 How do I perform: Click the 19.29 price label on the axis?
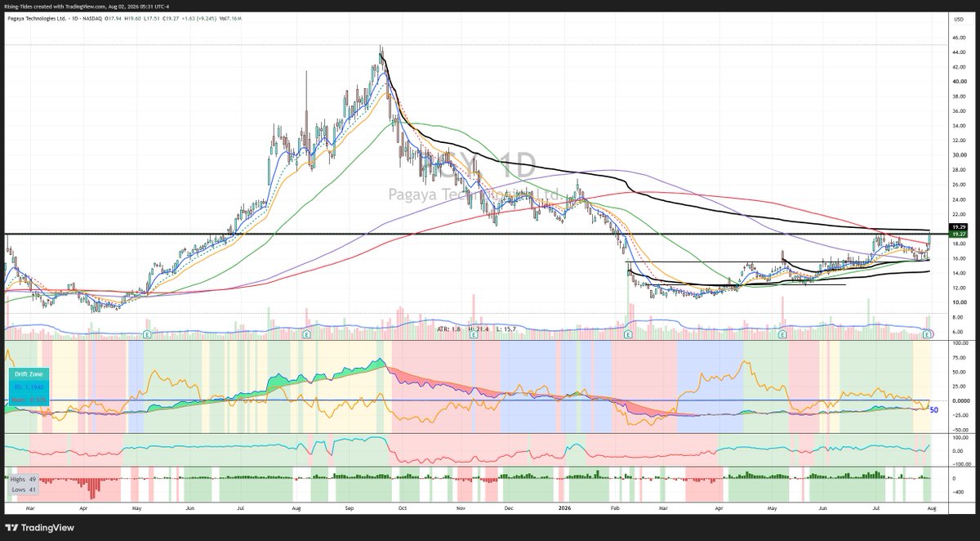(x=958, y=226)
